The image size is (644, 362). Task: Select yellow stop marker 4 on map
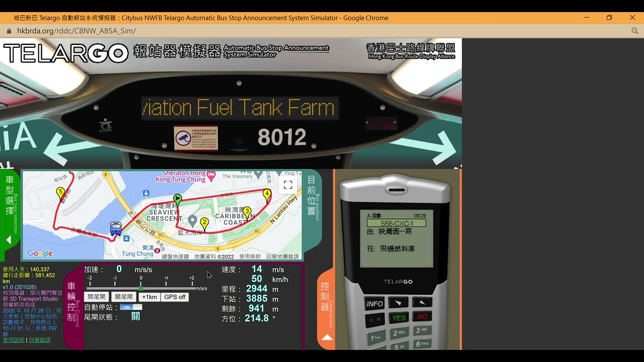pos(267,196)
